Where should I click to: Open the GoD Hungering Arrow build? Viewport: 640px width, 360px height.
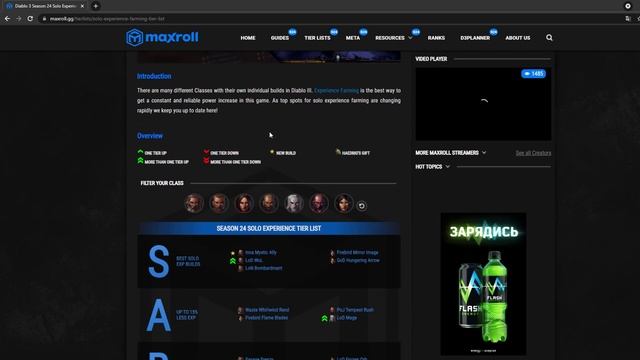click(x=358, y=260)
